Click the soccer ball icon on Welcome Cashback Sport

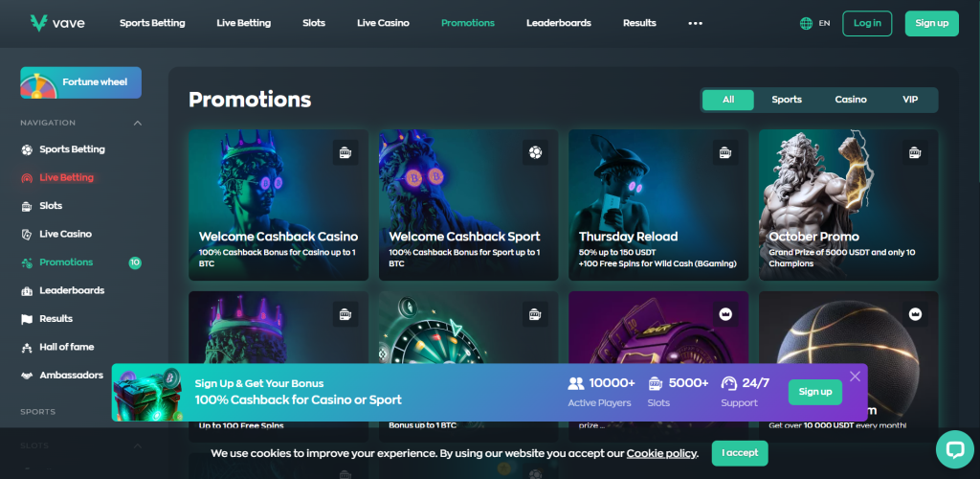click(535, 152)
